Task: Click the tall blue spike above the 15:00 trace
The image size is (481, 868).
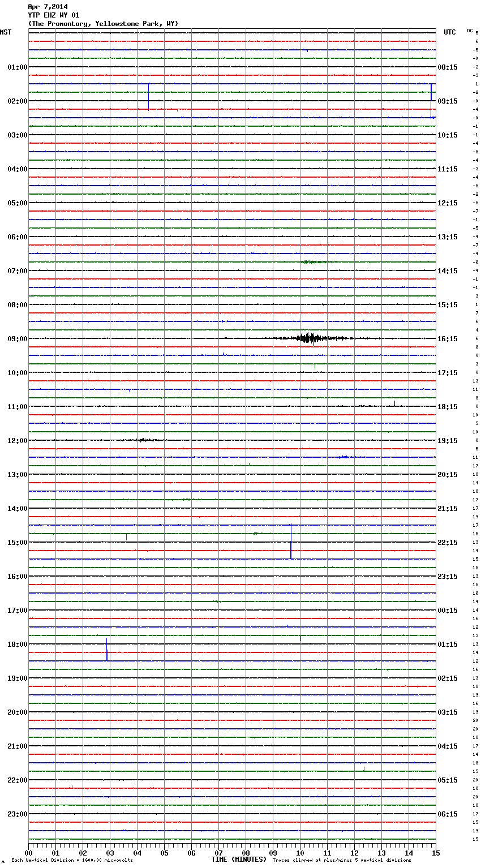Action: click(x=291, y=542)
